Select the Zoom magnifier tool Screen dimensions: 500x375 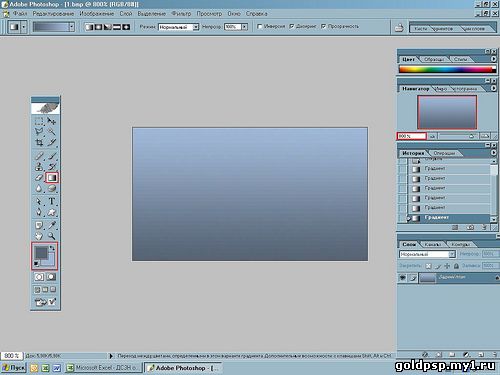(51, 236)
